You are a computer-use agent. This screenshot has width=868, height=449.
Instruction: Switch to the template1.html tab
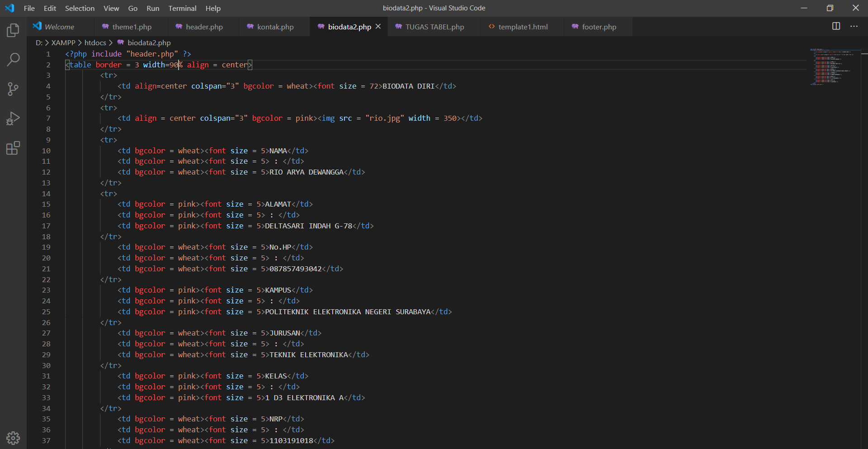click(523, 27)
